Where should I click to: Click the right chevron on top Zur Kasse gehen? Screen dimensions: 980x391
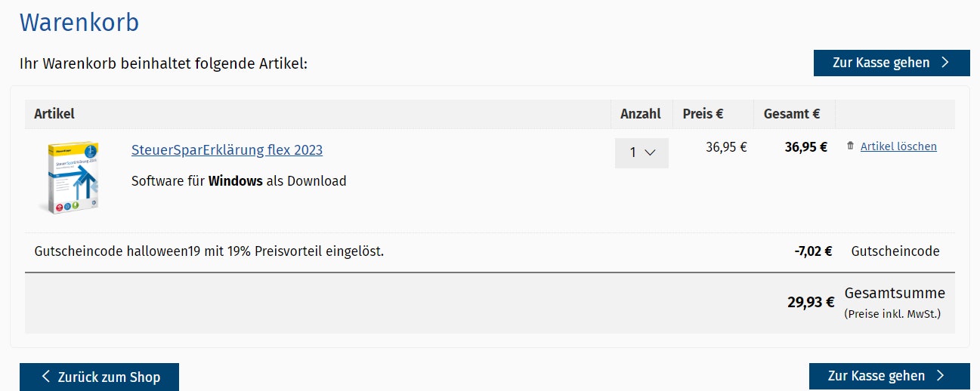945,63
